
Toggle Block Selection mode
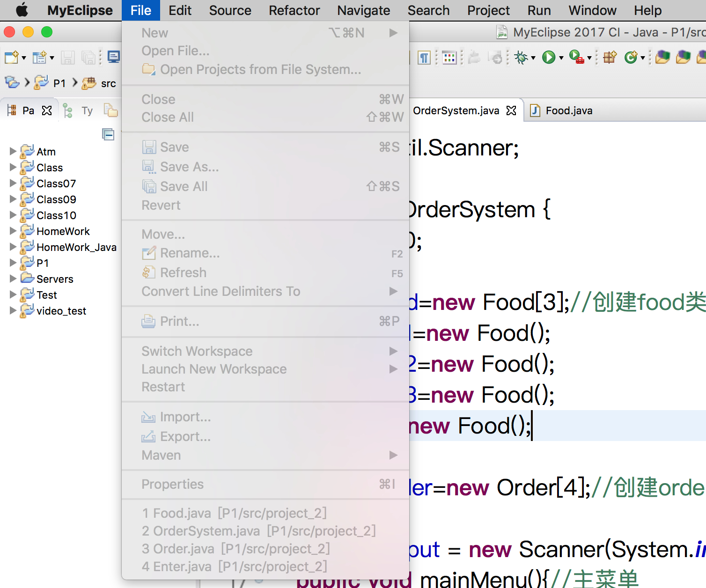point(449,58)
